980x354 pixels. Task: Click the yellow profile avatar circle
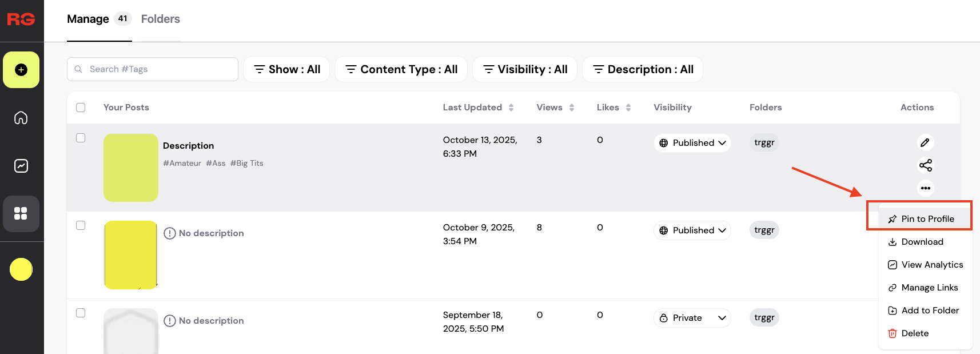tap(21, 269)
